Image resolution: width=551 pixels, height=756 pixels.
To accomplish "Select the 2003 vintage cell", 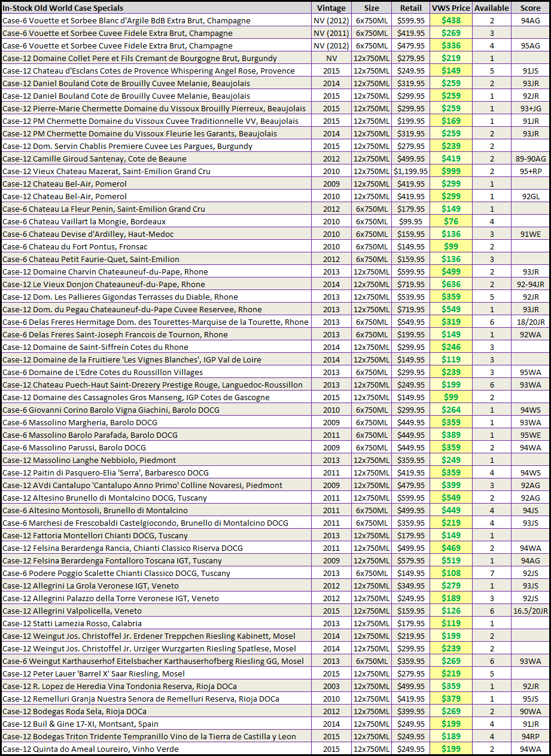I will click(331, 687).
